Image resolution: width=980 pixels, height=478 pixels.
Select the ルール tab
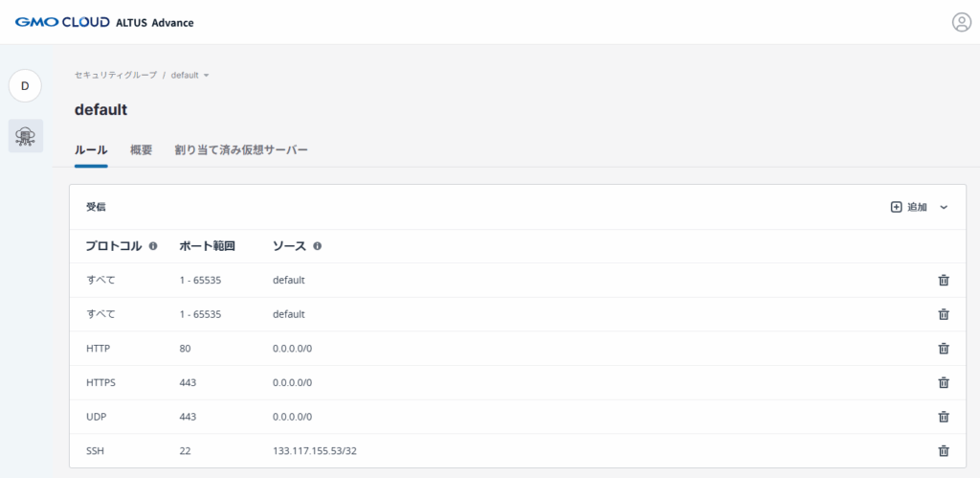coord(91,150)
